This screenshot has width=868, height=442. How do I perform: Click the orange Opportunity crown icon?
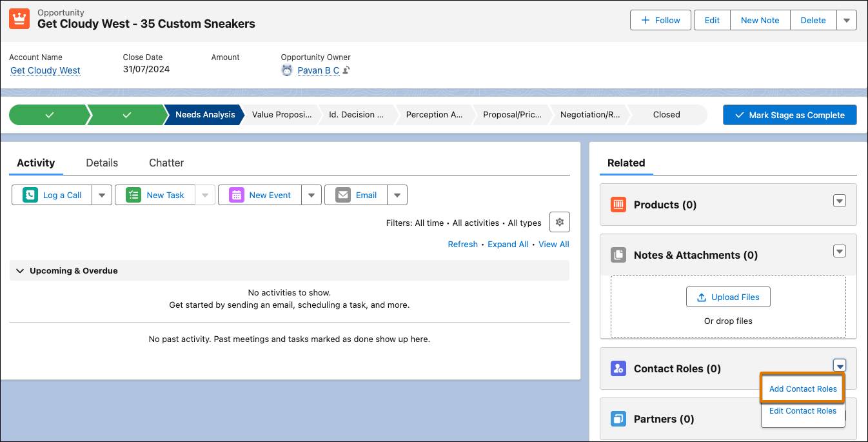pos(19,19)
